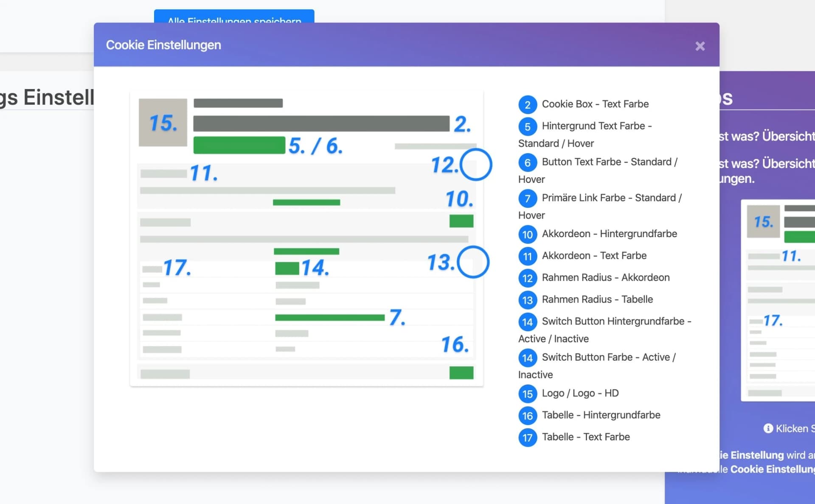The image size is (815, 504).
Task: Click Alle Einstellungen speichern button
Action: click(234, 17)
